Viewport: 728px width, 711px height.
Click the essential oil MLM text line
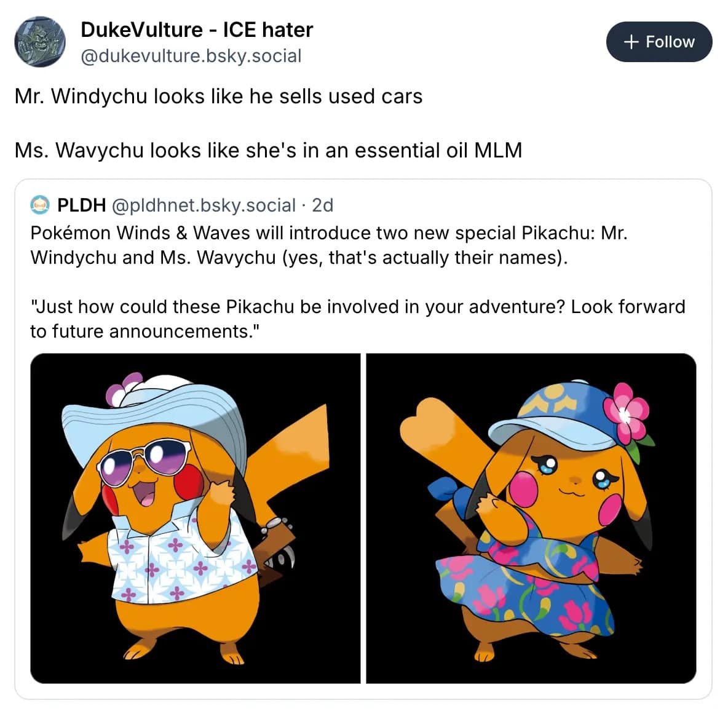[x=268, y=151]
